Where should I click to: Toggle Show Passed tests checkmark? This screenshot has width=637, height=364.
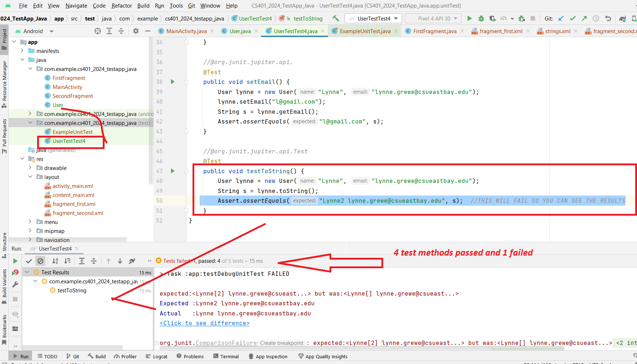click(29, 261)
